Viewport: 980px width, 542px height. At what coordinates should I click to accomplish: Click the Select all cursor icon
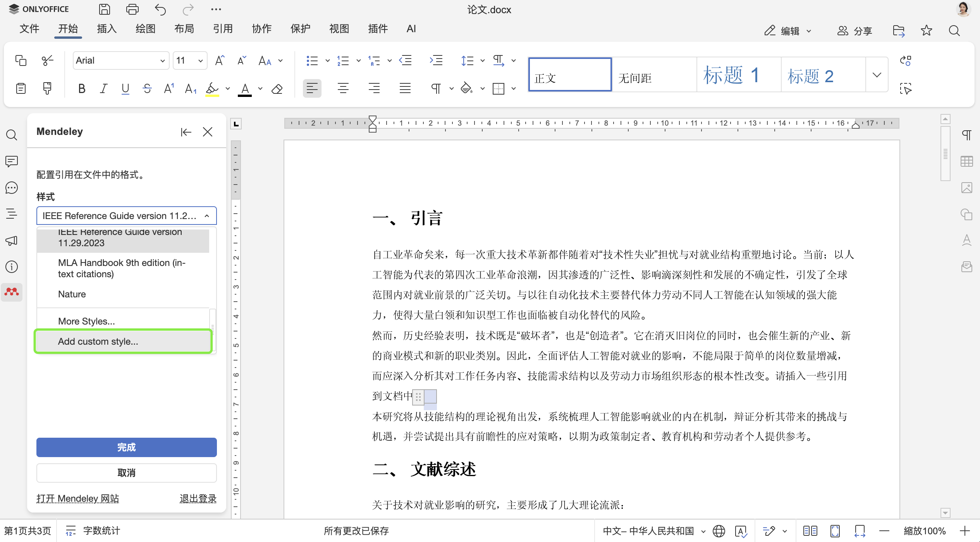pos(906,89)
